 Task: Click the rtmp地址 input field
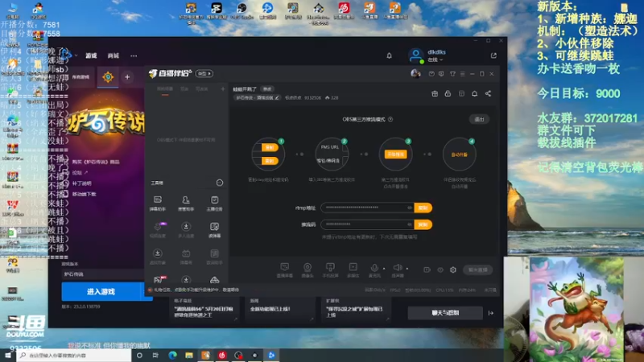click(x=367, y=208)
